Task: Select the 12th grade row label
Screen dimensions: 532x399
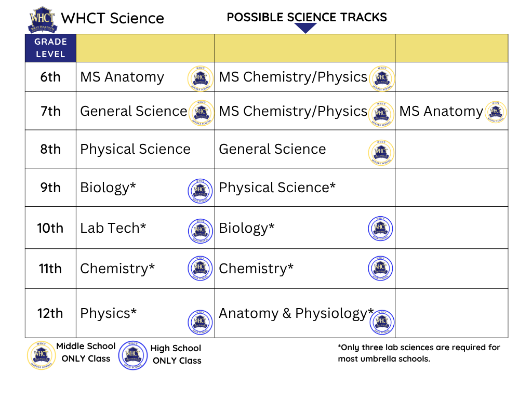Action: point(50,313)
